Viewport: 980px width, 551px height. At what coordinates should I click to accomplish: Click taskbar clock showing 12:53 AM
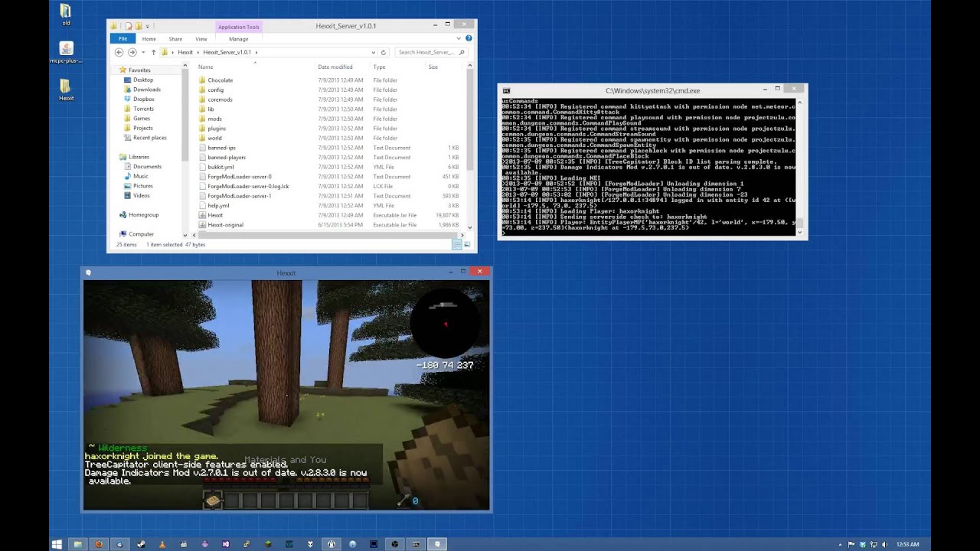[907, 544]
